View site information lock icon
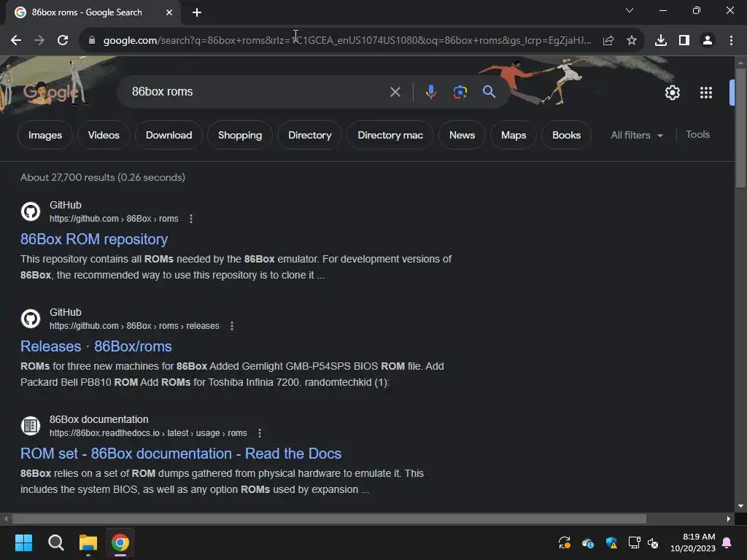The width and height of the screenshot is (747, 560). (x=91, y=41)
